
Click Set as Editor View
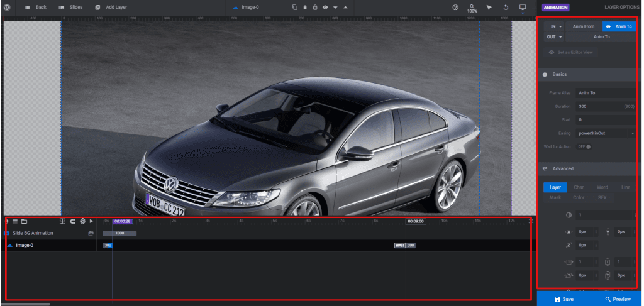click(x=571, y=53)
